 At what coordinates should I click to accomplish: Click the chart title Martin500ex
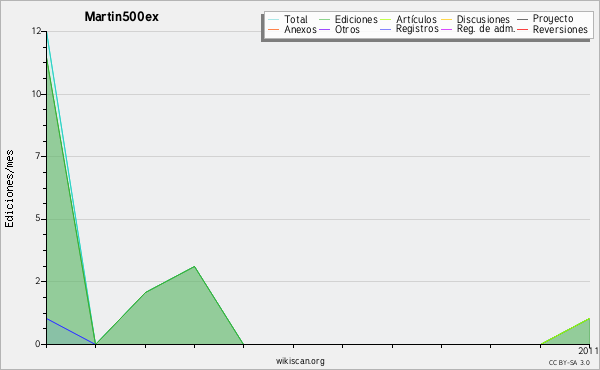(122, 17)
